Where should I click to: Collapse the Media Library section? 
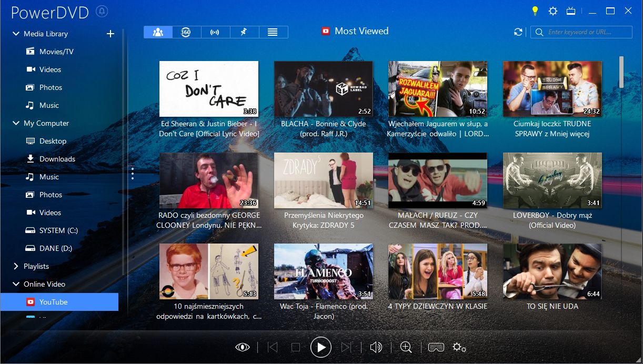pyautogui.click(x=15, y=34)
